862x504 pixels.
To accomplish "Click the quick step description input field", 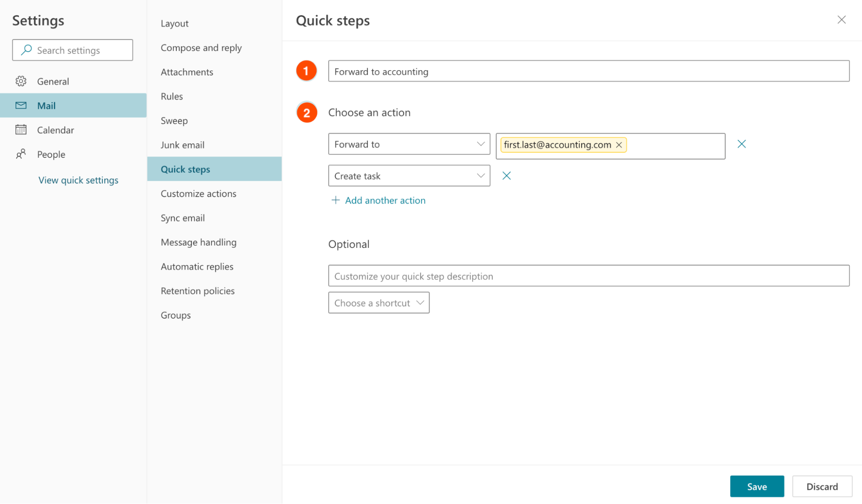I will [x=589, y=276].
